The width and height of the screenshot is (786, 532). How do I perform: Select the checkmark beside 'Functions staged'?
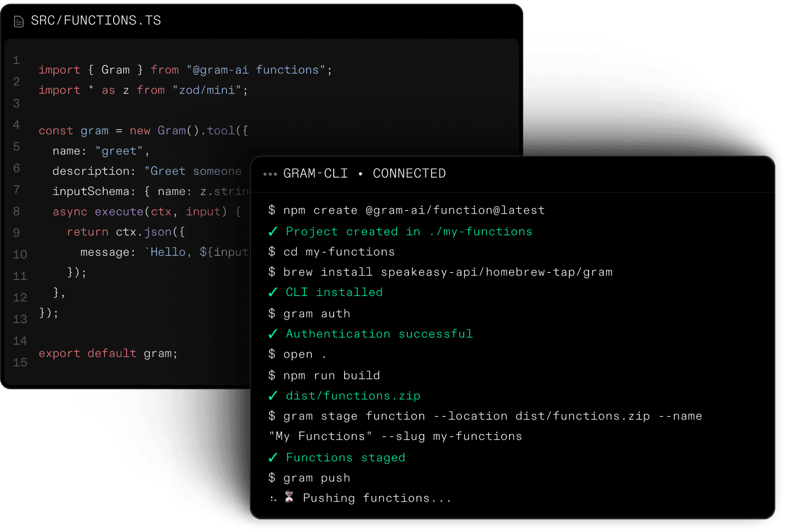272,457
